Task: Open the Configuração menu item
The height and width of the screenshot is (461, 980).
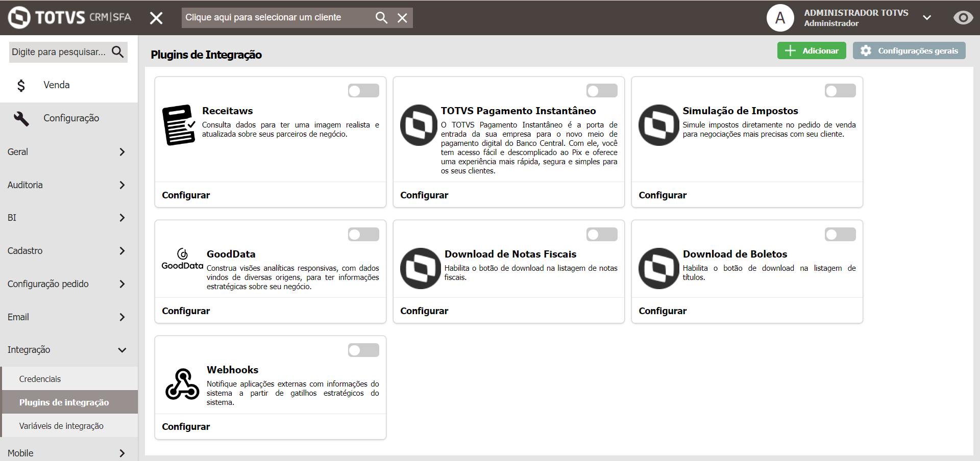Action: [69, 118]
